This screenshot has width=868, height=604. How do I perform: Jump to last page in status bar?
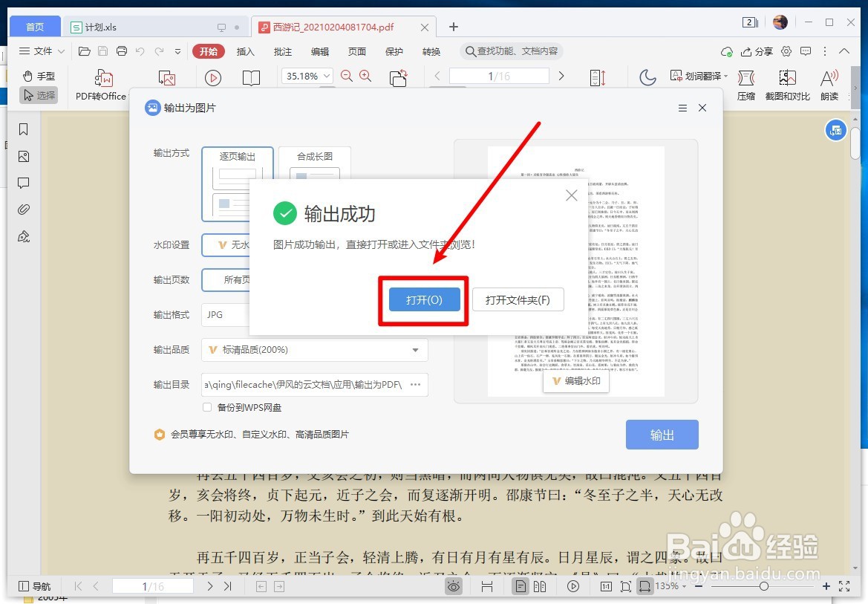227,586
